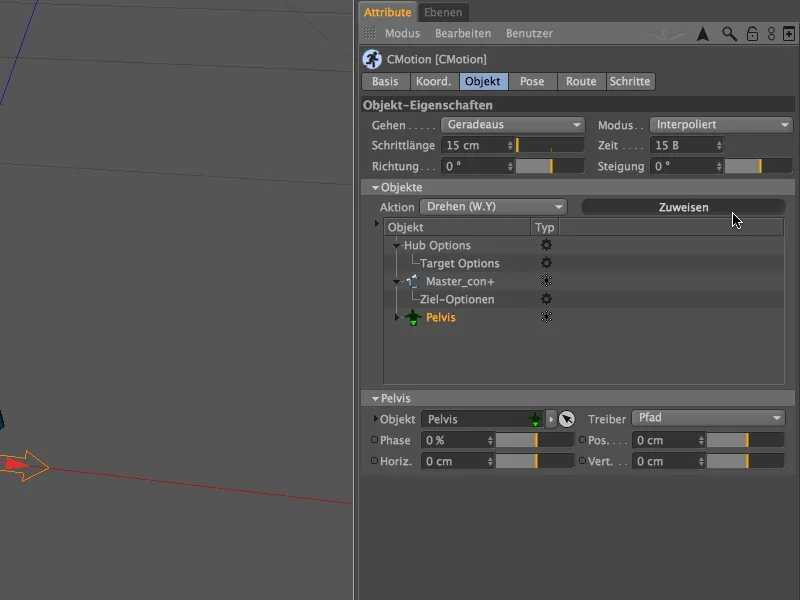This screenshot has width=800, height=600.
Task: Click the green Pelvis character icon in the list
Action: coord(414,317)
